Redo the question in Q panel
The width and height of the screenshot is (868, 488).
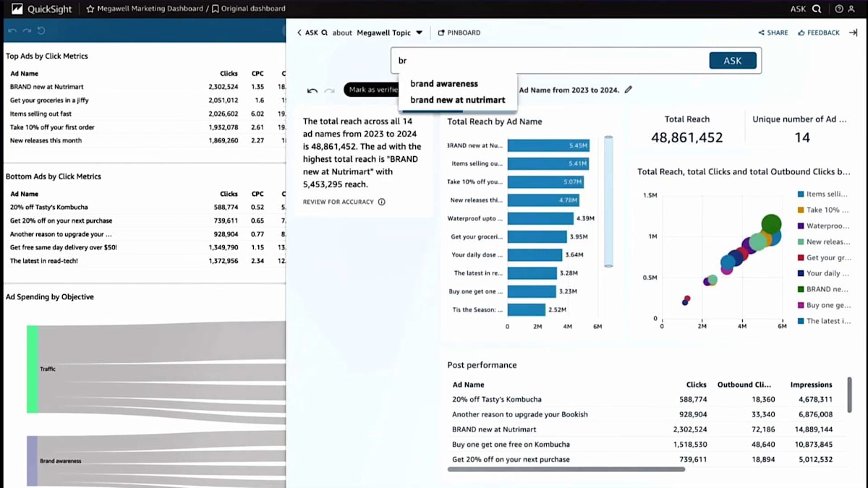pos(330,90)
